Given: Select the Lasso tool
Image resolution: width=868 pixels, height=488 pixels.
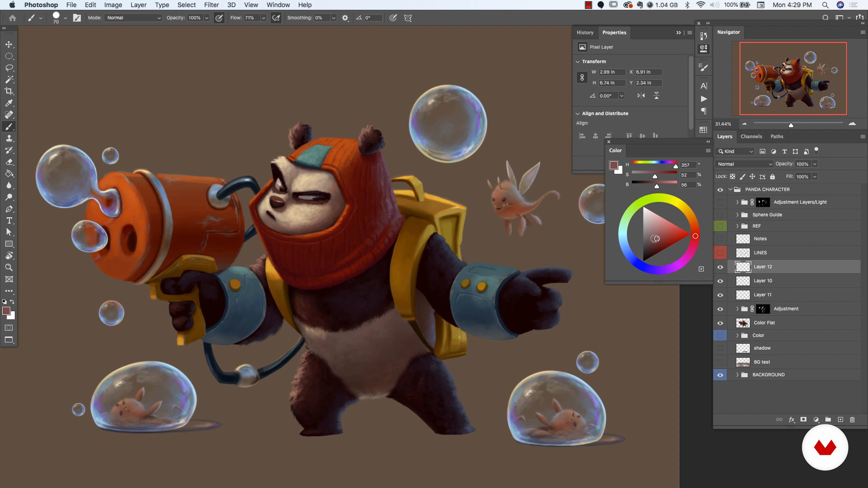Looking at the screenshot, I should (9, 68).
